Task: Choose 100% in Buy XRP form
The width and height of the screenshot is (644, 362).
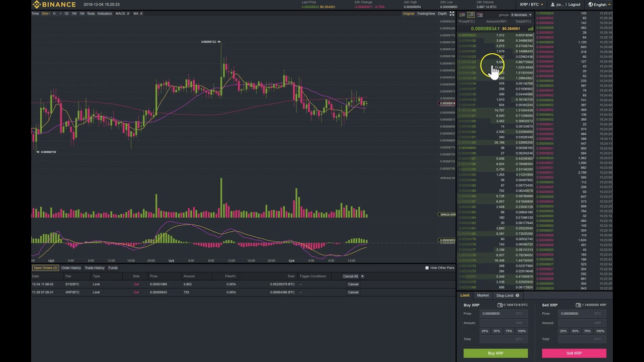Action: (x=522, y=331)
